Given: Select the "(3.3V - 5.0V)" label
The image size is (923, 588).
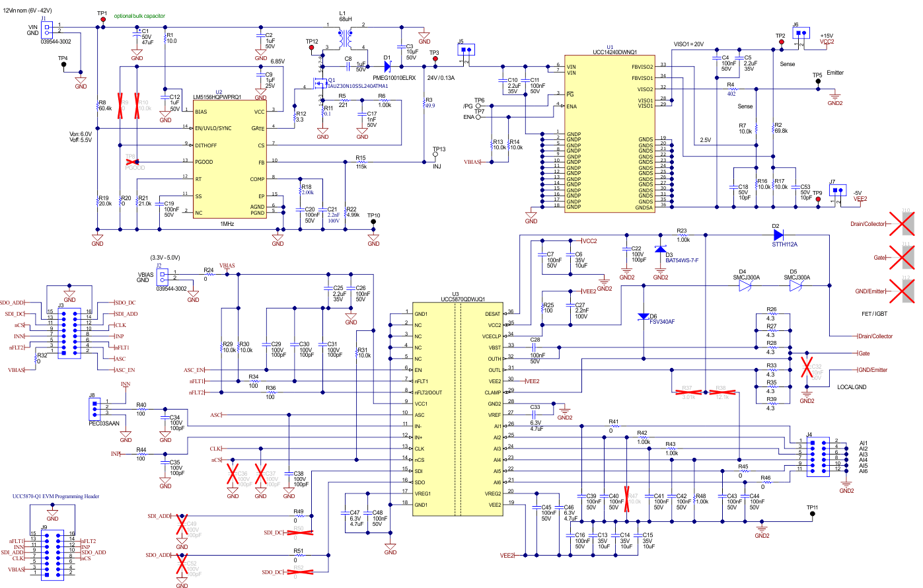Looking at the screenshot, I should coord(165,258).
